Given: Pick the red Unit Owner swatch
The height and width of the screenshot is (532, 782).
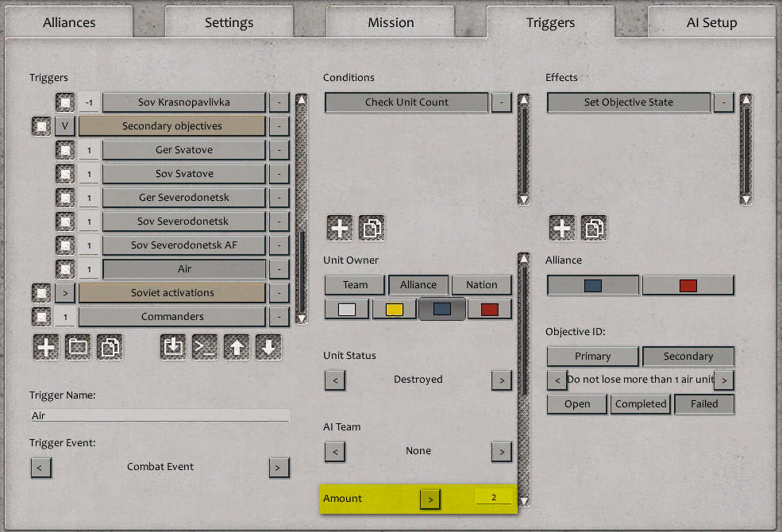Looking at the screenshot, I should 490,309.
